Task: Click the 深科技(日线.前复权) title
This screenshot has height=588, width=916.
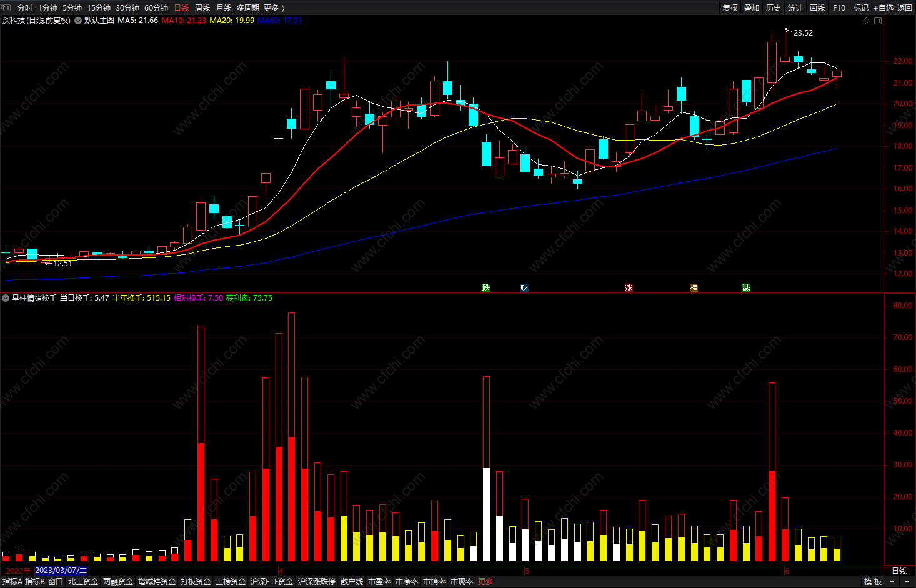Action: tap(36, 21)
